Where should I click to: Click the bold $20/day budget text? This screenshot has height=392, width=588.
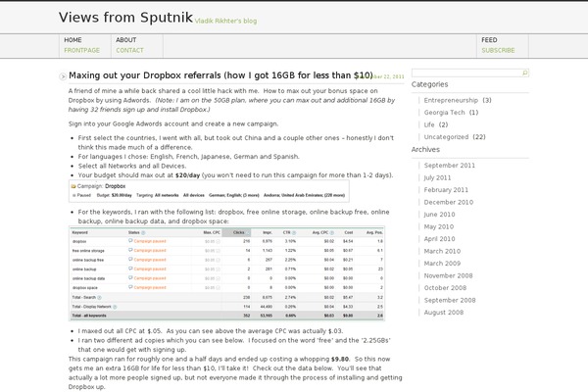pos(187,175)
